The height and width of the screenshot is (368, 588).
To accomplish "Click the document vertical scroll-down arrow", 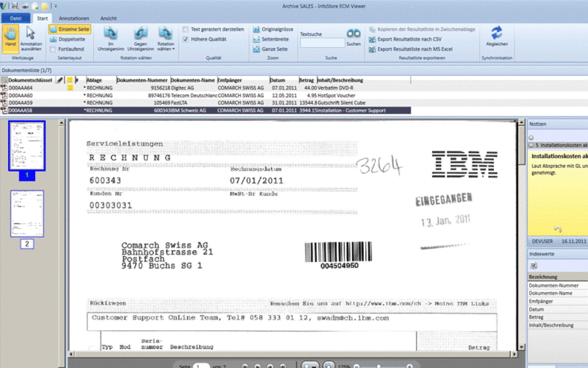I will click(x=521, y=347).
